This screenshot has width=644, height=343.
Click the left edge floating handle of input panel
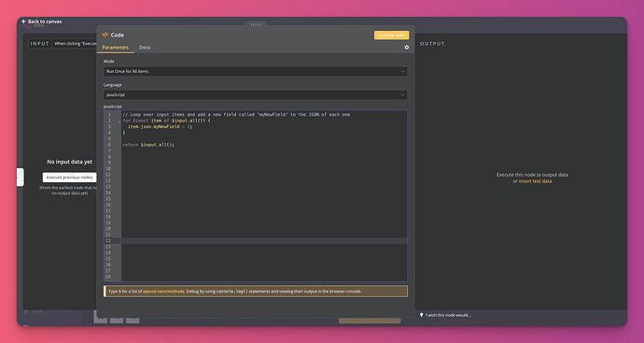(21, 178)
